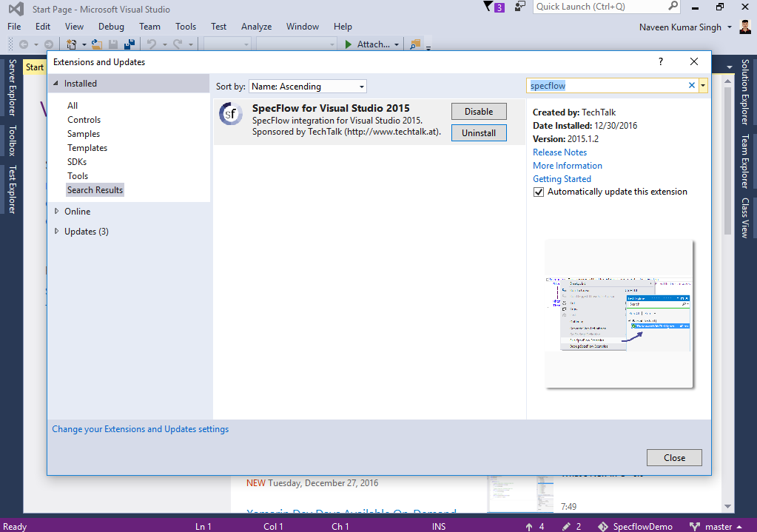
Task: Disable the SpecFlow extension
Action: pos(479,112)
